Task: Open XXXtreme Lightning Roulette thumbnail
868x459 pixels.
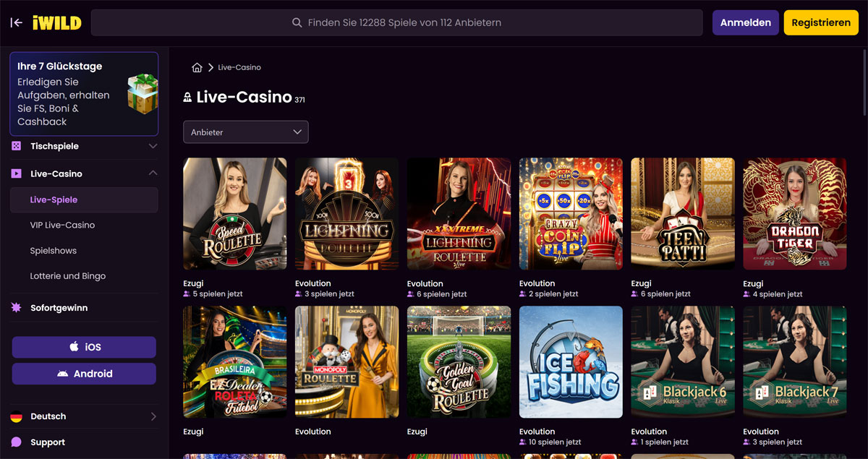Action: click(x=459, y=214)
